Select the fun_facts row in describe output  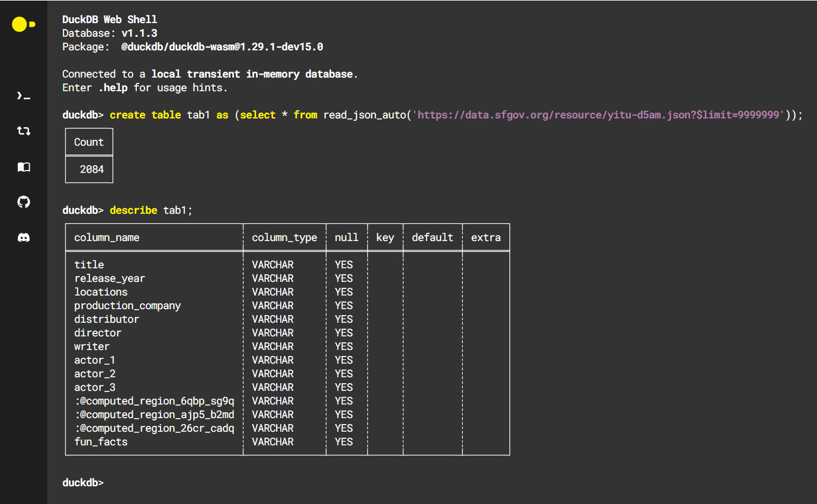coord(101,442)
